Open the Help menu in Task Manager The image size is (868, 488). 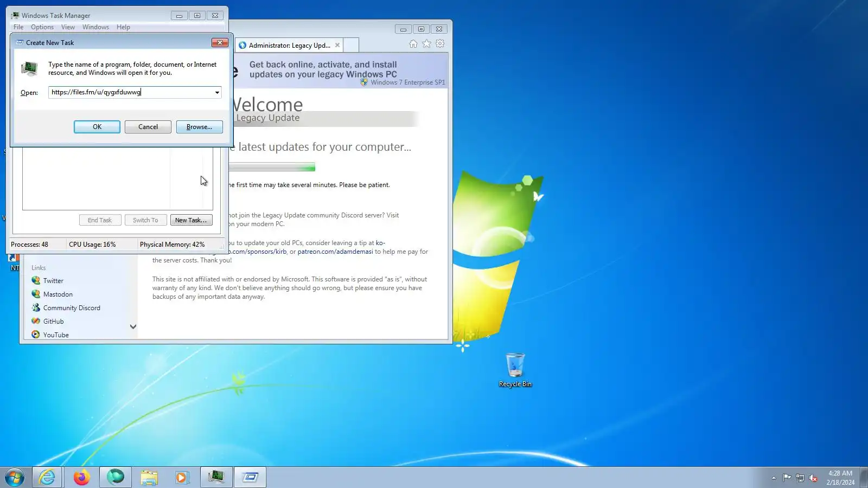click(123, 27)
